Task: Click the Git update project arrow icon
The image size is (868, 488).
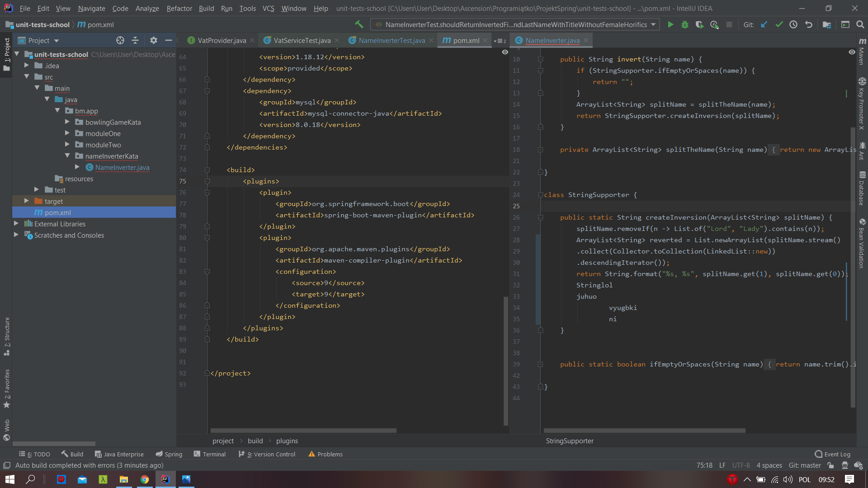Action: [764, 25]
